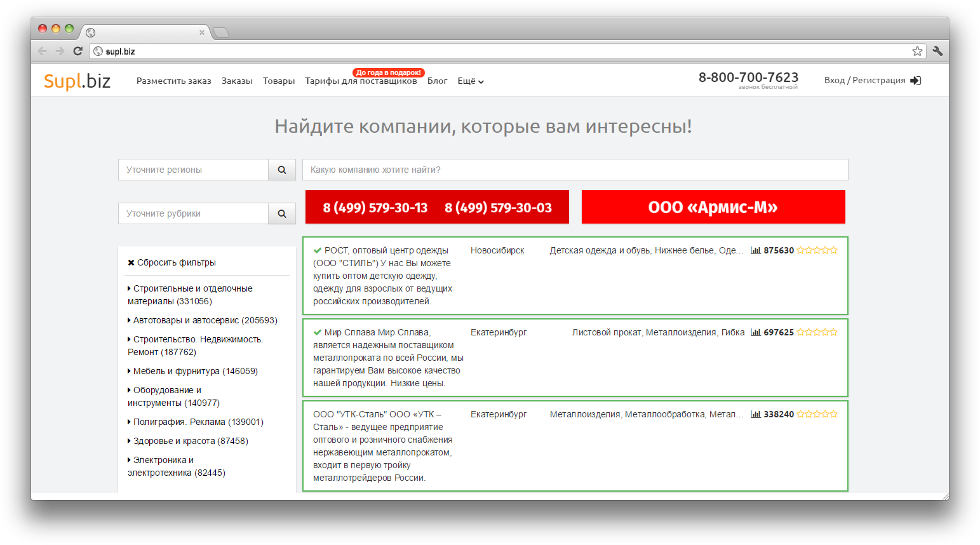Viewport: 980px width, 545px height.
Task: Click the browser forward arrow
Action: (x=60, y=51)
